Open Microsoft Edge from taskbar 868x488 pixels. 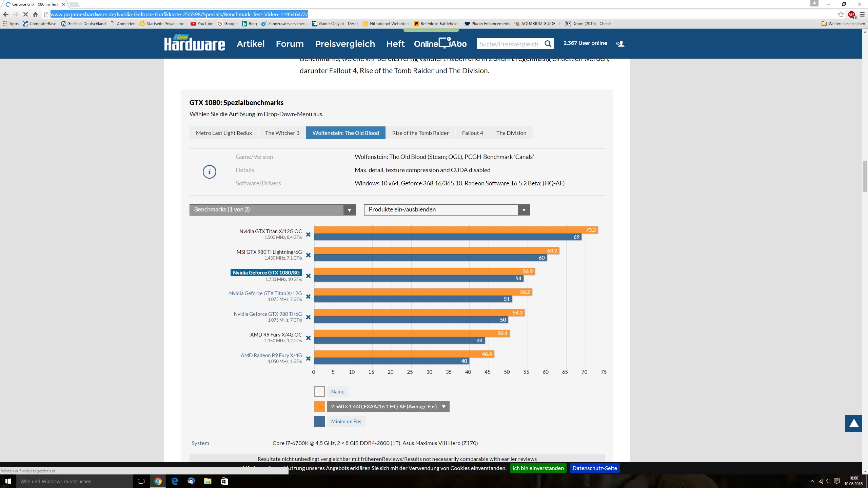175,481
